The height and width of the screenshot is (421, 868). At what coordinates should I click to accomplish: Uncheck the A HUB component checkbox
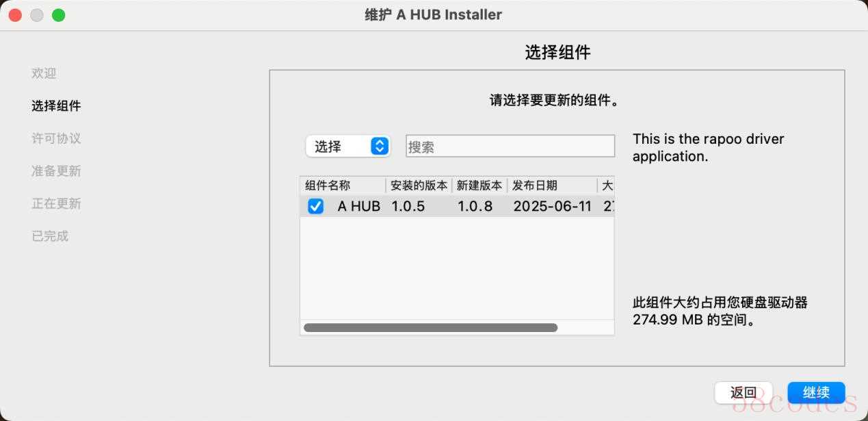[315, 206]
